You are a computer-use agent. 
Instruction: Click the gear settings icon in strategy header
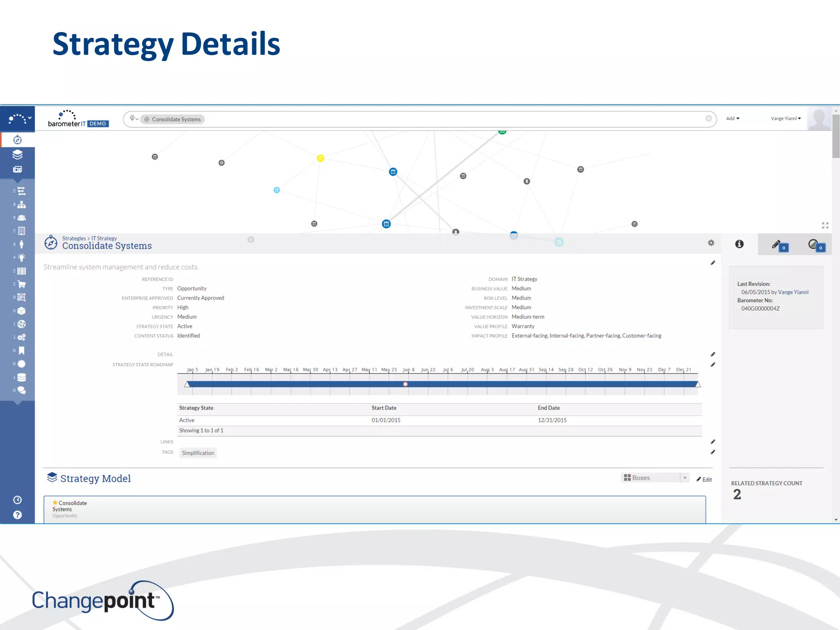coord(711,243)
